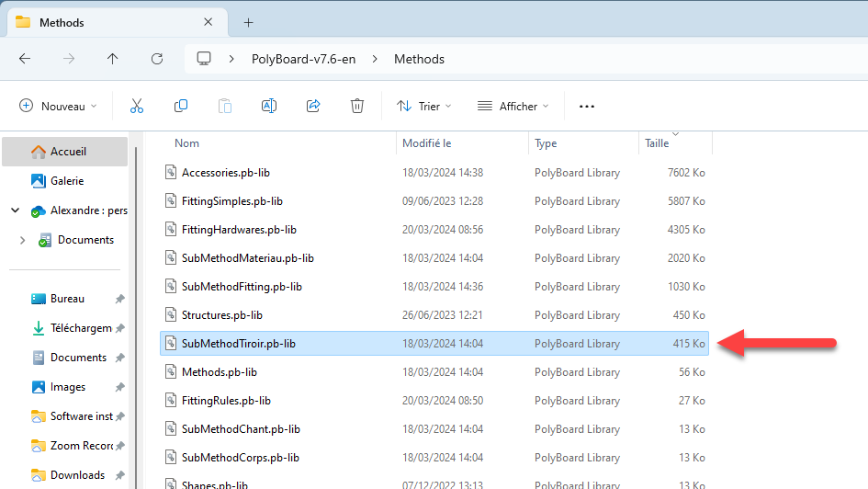
Task: Click the This PC monitor icon in address bar
Action: click(204, 59)
